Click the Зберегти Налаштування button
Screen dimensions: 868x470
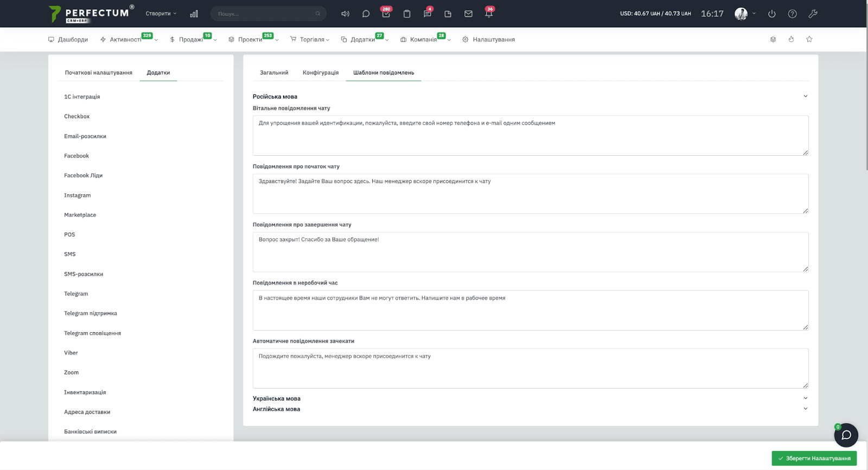pyautogui.click(x=814, y=459)
